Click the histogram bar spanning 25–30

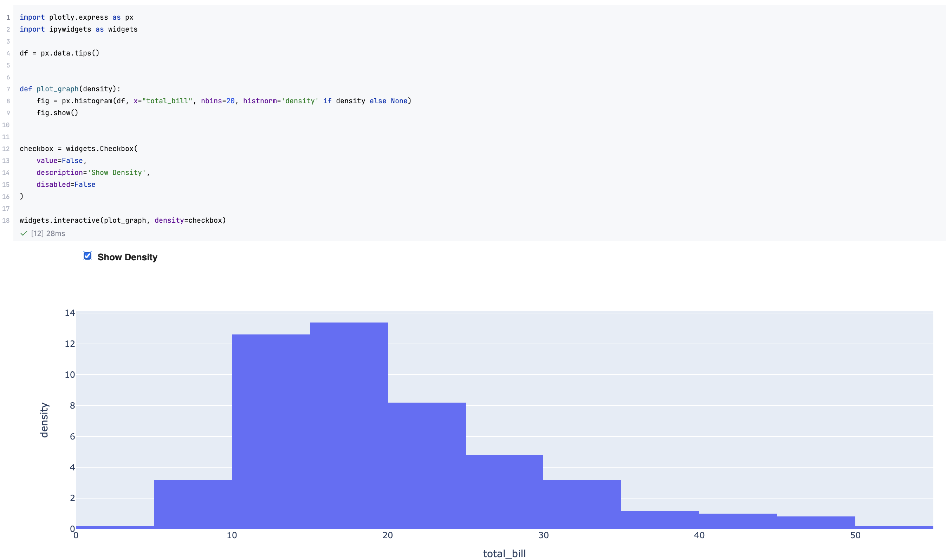tap(505, 493)
